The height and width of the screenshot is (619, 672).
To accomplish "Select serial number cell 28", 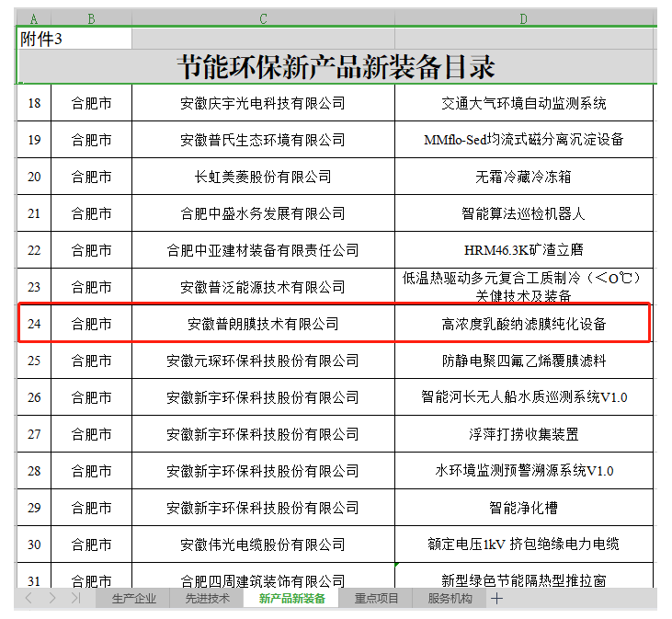I will point(34,471).
